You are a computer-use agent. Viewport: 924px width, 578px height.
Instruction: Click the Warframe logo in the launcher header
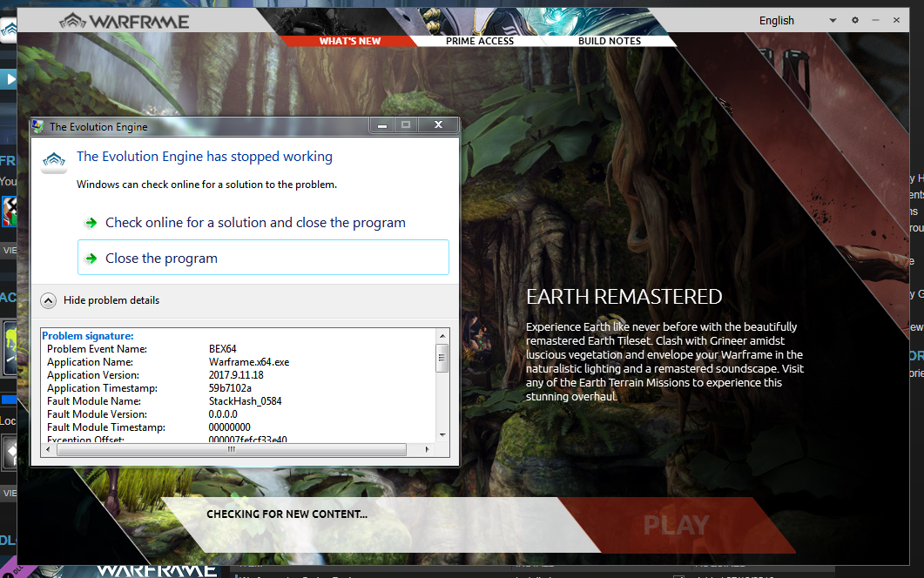point(124,20)
